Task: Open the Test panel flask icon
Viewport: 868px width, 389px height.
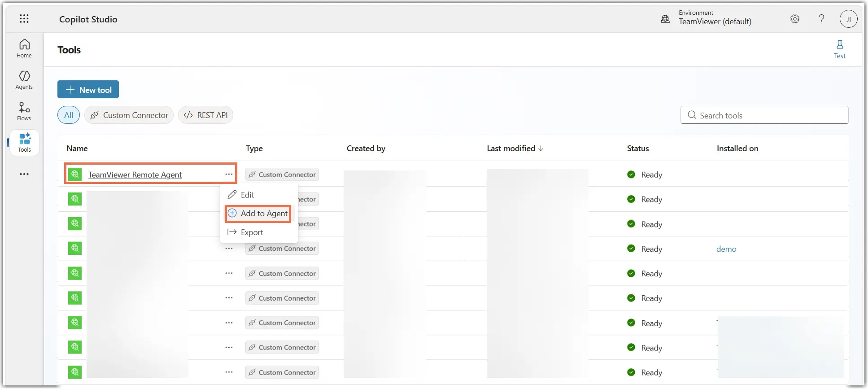Action: click(840, 49)
